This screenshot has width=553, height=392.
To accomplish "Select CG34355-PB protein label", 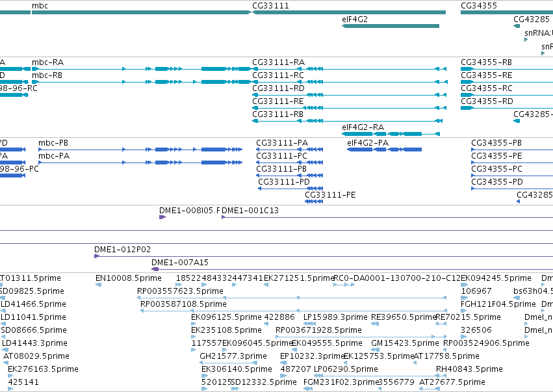I will click(496, 143).
